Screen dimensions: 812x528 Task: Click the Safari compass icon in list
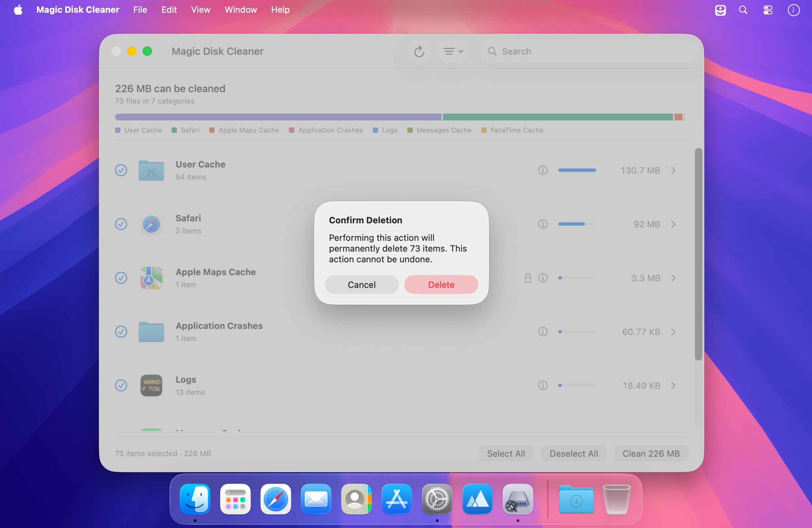[151, 224]
